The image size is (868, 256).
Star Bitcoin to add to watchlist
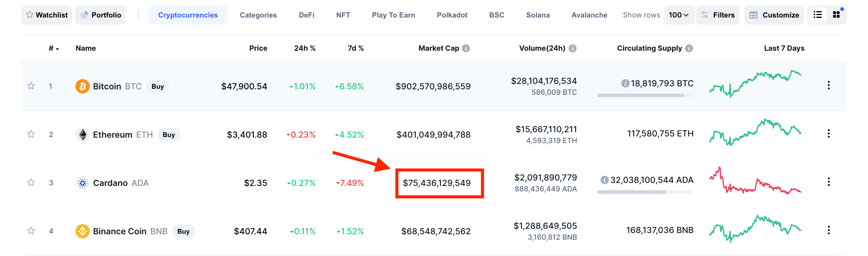click(x=31, y=86)
